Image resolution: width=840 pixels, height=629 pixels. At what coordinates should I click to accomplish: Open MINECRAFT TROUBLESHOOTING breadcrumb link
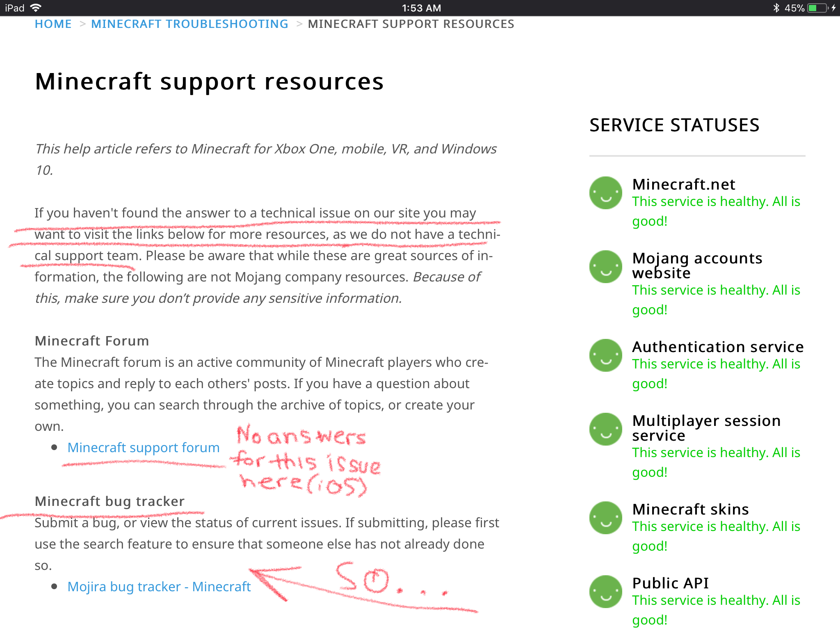[189, 24]
